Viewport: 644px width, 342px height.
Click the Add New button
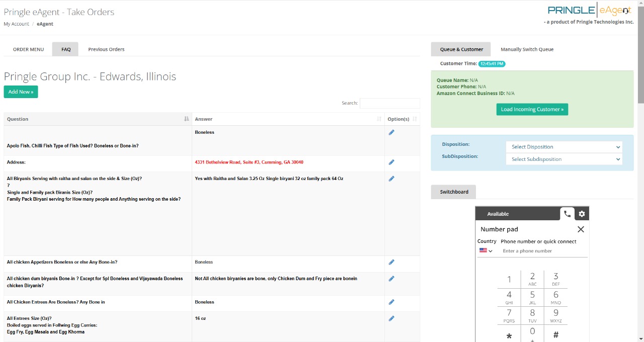coord(21,92)
